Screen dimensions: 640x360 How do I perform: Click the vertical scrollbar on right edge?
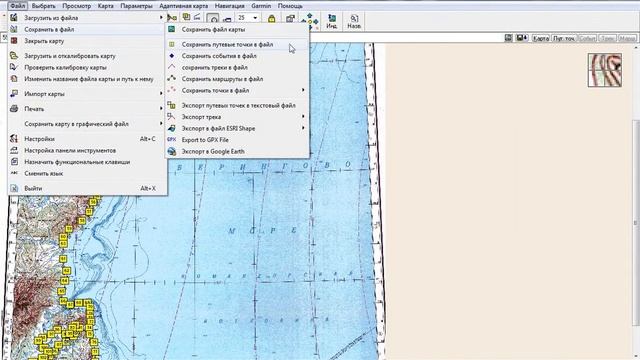click(x=637, y=222)
